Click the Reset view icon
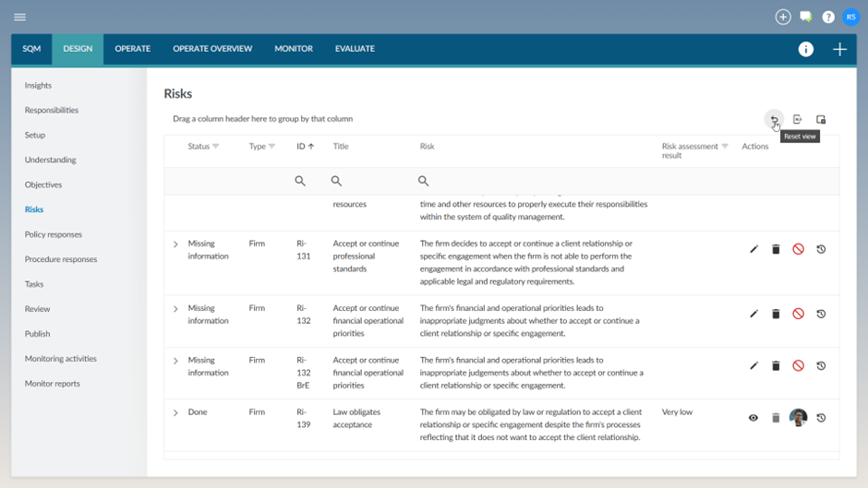868x488 pixels. (x=774, y=119)
